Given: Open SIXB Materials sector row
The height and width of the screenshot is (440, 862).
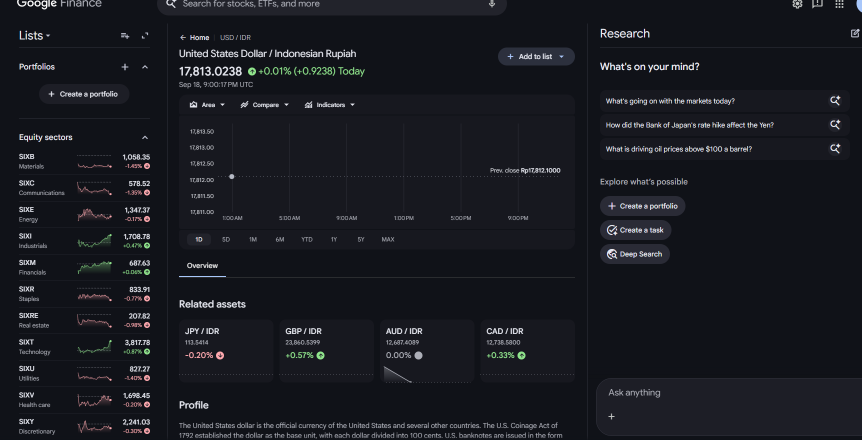Looking at the screenshot, I should point(84,162).
